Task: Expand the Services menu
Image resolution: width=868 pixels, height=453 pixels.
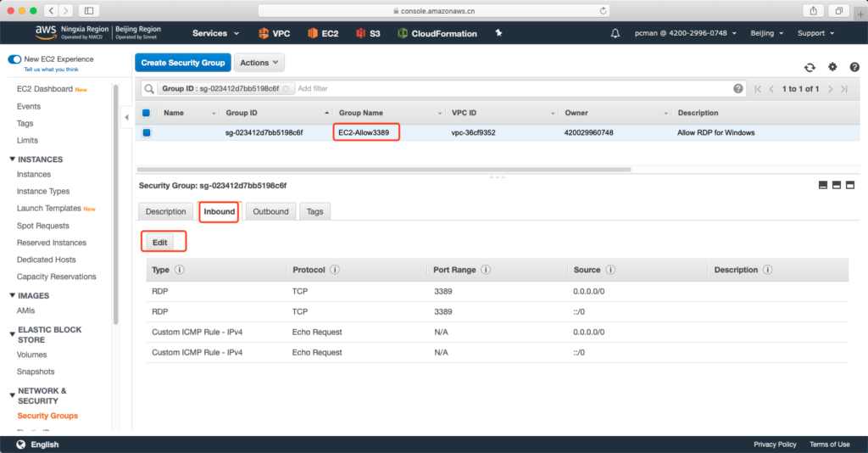Action: point(215,33)
